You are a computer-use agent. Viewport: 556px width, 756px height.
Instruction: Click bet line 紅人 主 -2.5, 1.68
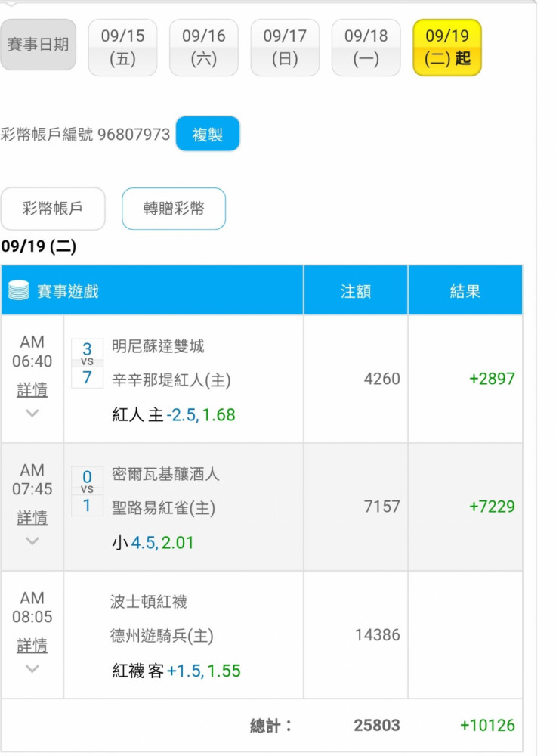coord(174,414)
